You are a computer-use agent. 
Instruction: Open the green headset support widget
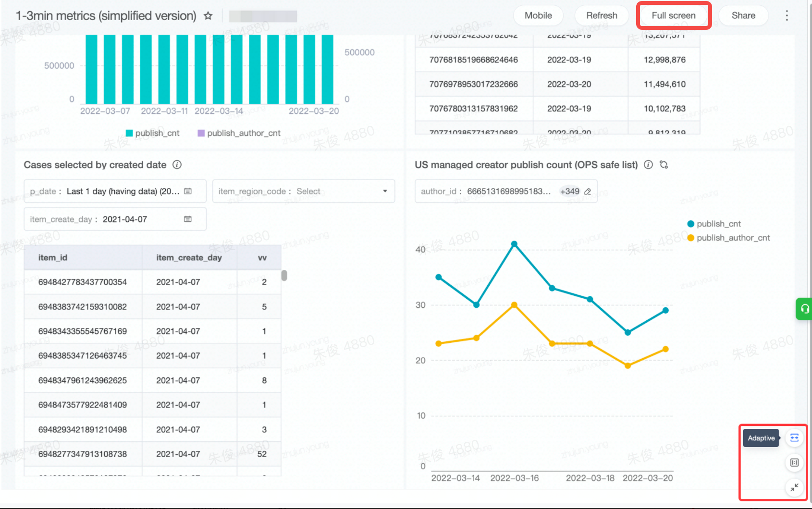pos(804,309)
